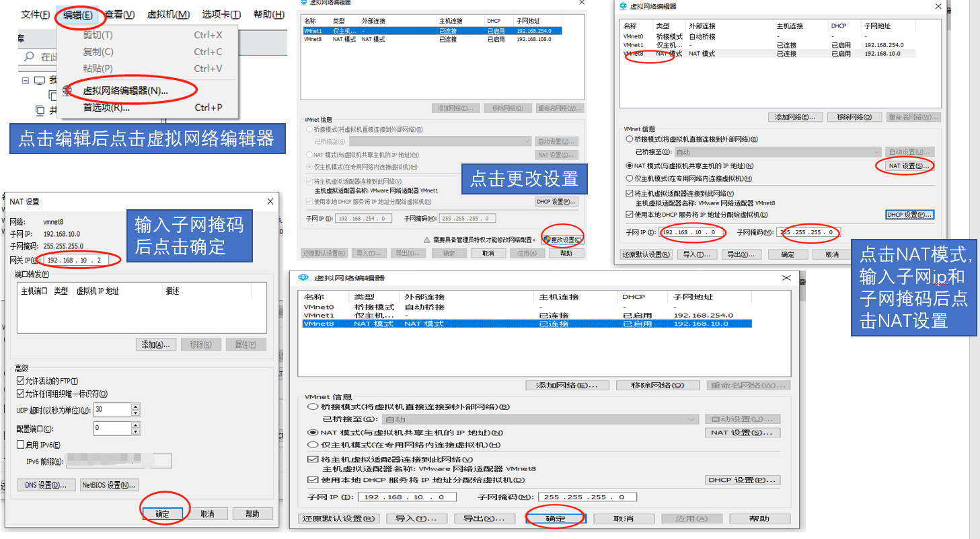Viewport: 980px width, 539px height.
Task: Click the globe icon beside 虚拟网络编辑器(N) menu entry
Action: 67,90
